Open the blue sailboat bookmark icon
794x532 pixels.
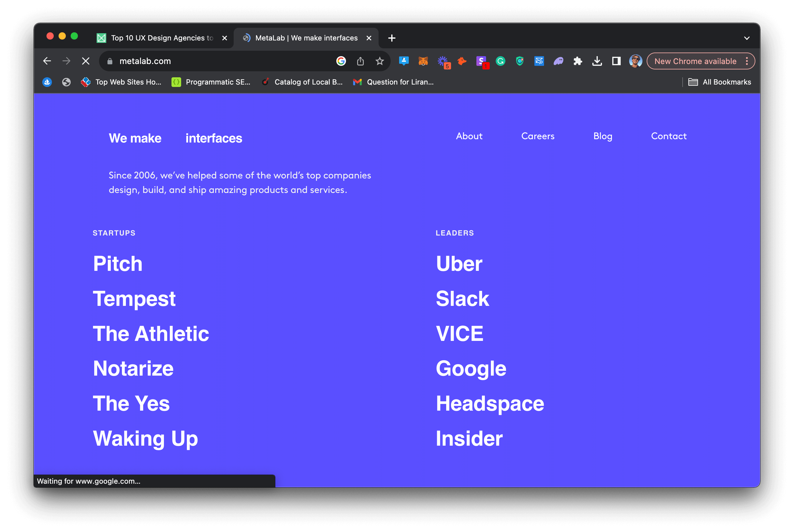coord(47,82)
